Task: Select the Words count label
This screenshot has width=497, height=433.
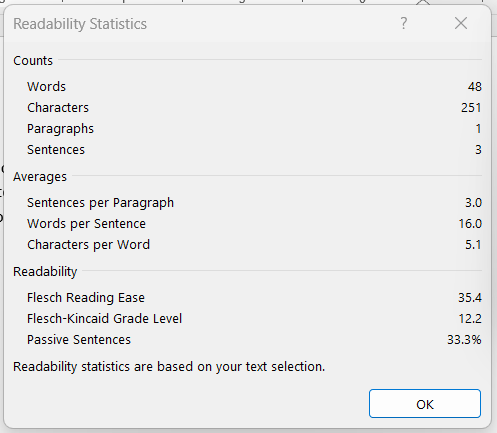Action: point(46,87)
